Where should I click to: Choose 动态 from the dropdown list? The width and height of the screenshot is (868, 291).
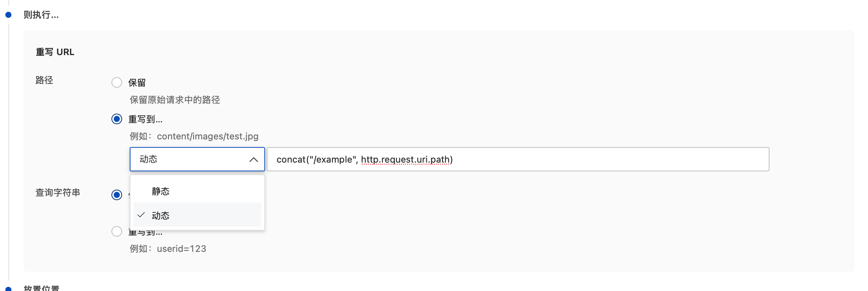(161, 215)
